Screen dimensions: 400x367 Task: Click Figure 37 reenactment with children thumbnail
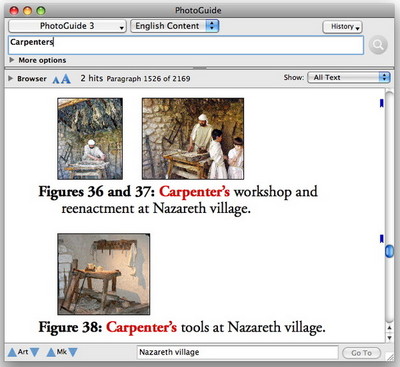click(x=193, y=139)
